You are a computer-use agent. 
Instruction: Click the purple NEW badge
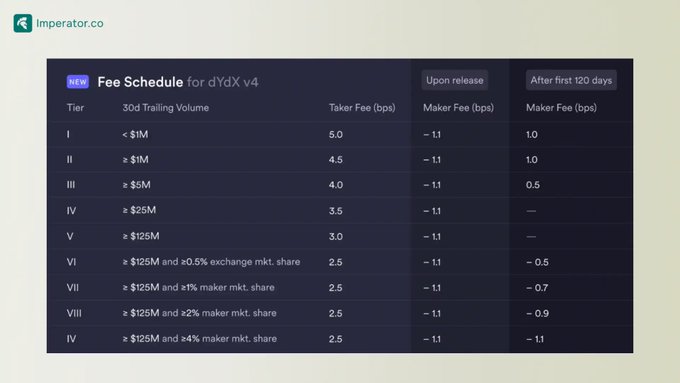tap(78, 82)
